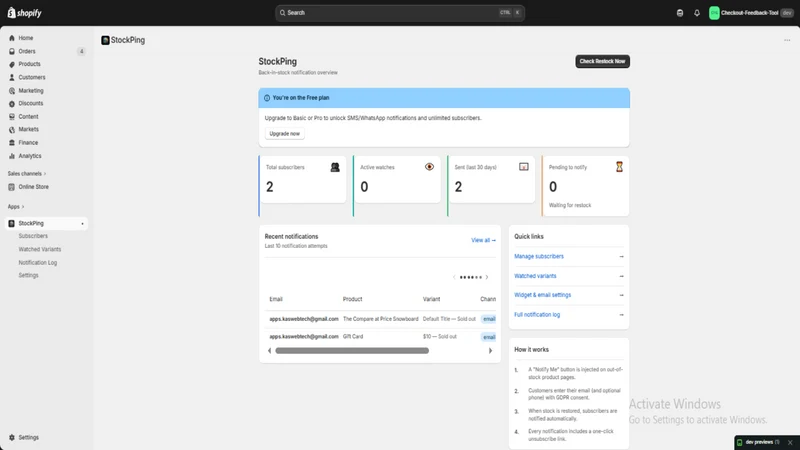Click the StockPing app icon in header
Image resolution: width=800 pixels, height=450 pixels.
(105, 40)
